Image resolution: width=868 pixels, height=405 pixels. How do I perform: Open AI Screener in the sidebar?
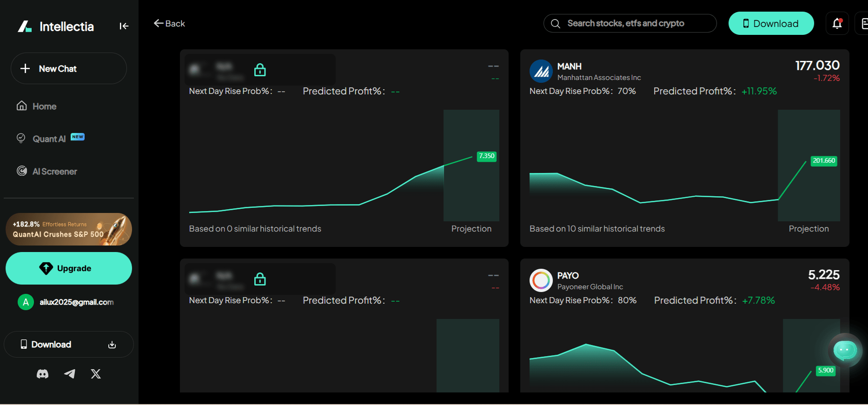[x=54, y=172]
